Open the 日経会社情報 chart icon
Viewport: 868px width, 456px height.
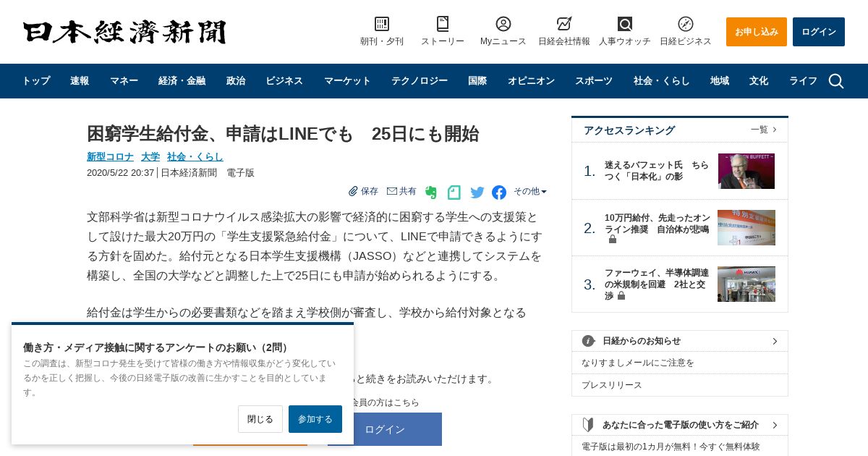pos(564,24)
